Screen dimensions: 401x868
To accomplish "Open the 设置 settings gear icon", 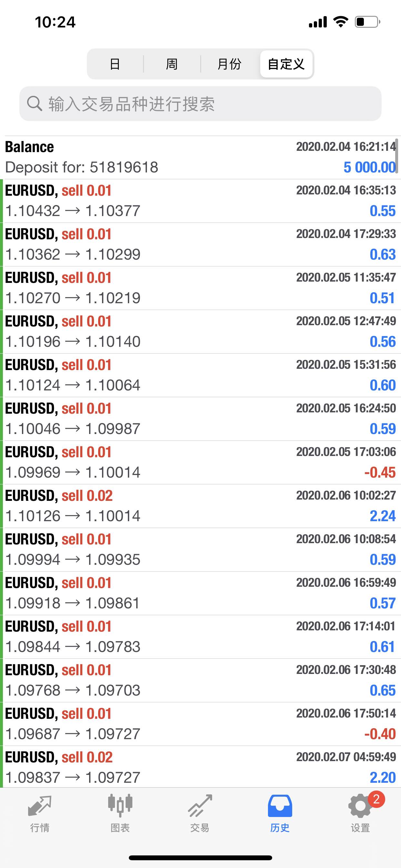I will click(x=360, y=806).
